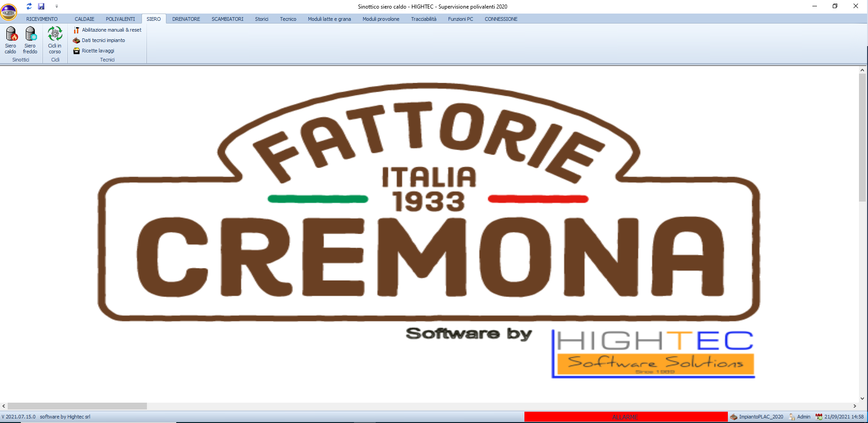
Task: Switch to the RICEVIMENTO tab
Action: click(x=42, y=19)
